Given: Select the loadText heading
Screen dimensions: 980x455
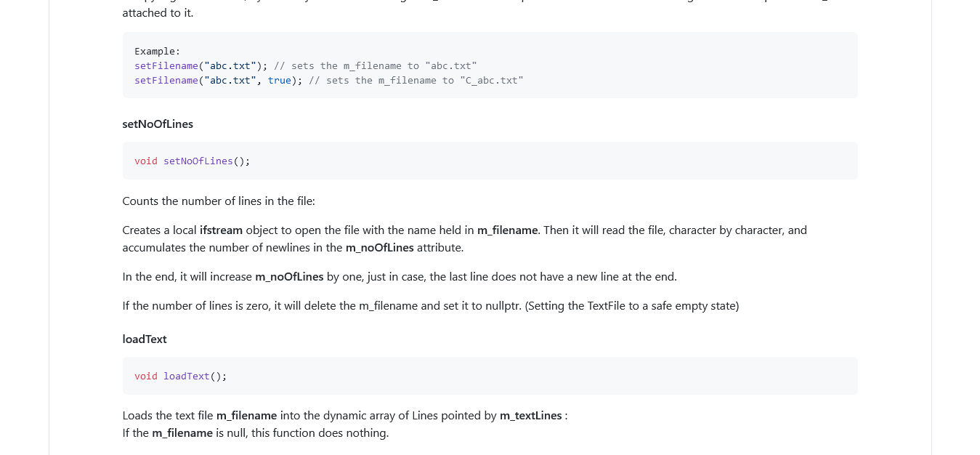Looking at the screenshot, I should 144,339.
